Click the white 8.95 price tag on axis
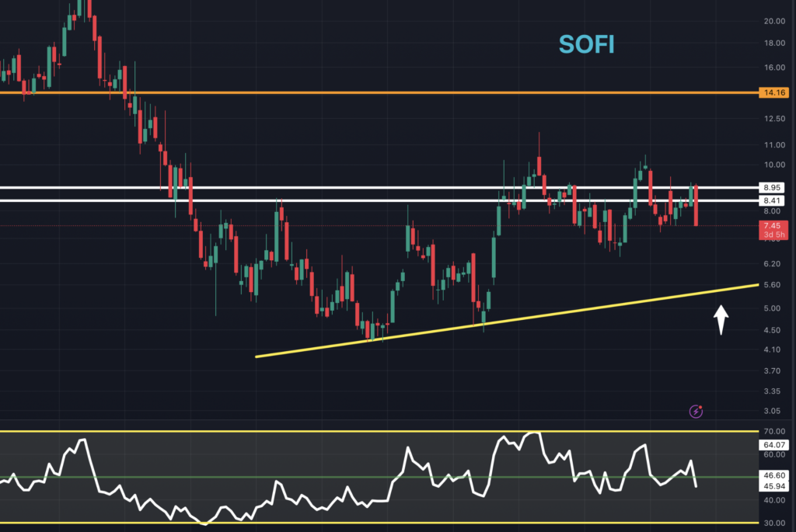 point(772,187)
